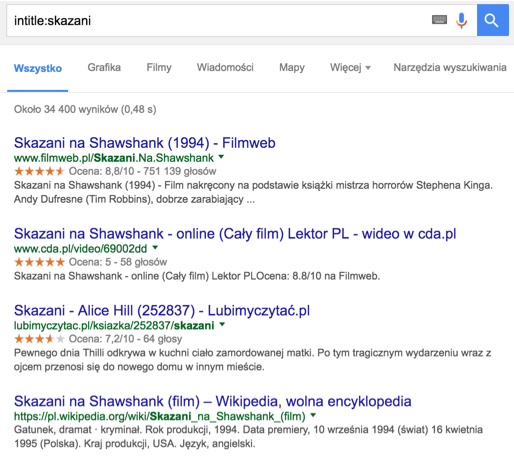The image size is (514, 467).
Task: Click the blue magnifier search button
Action: click(493, 20)
